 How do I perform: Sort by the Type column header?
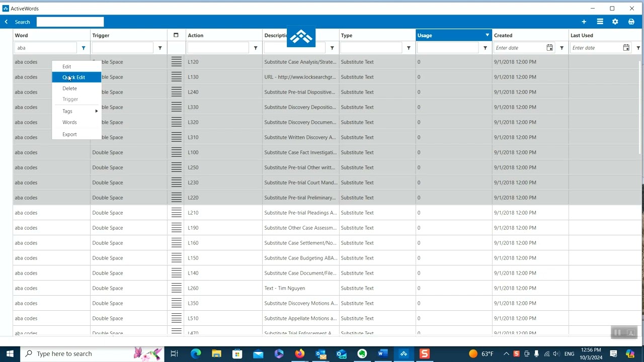tap(377, 35)
